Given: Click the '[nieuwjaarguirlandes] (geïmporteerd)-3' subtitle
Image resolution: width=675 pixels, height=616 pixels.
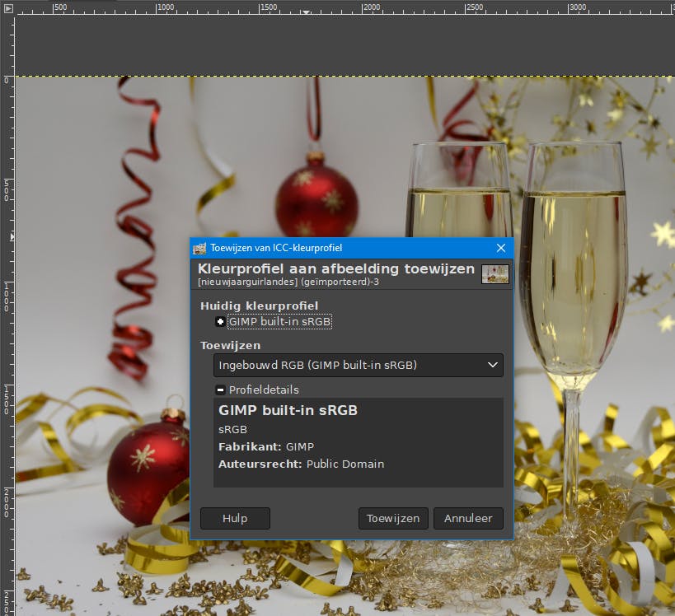Looking at the screenshot, I should pyautogui.click(x=288, y=282).
